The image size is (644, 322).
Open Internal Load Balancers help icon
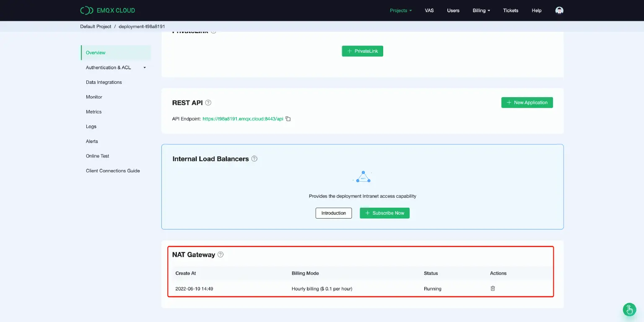(254, 159)
